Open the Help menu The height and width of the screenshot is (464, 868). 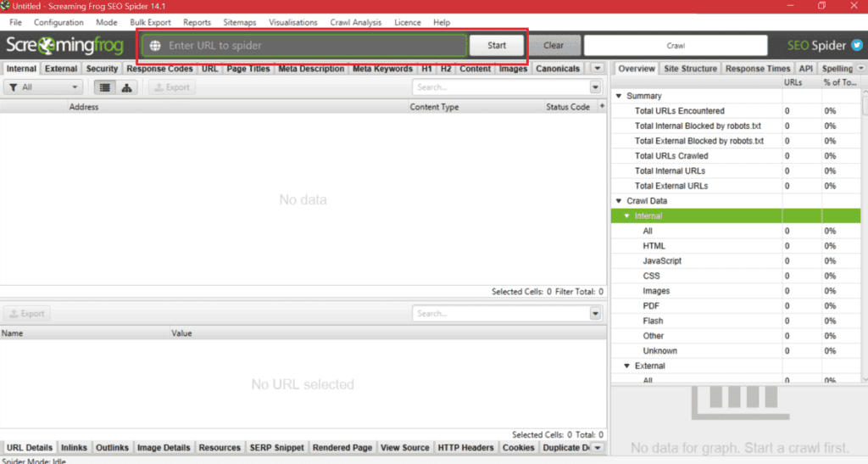point(441,23)
